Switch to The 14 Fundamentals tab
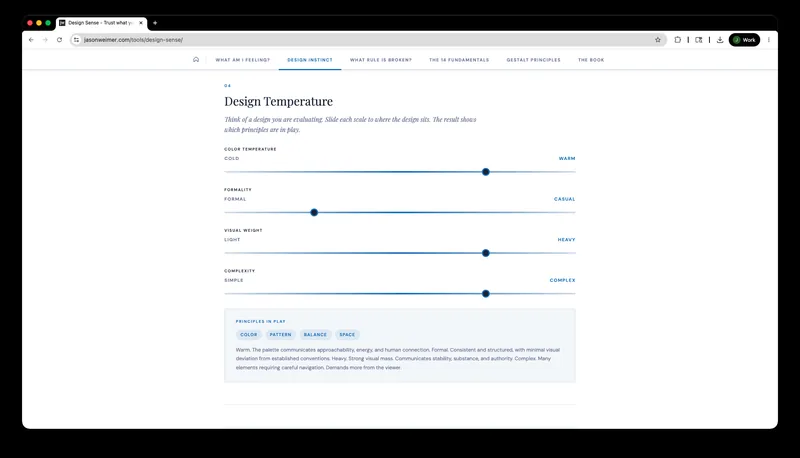 coord(459,60)
